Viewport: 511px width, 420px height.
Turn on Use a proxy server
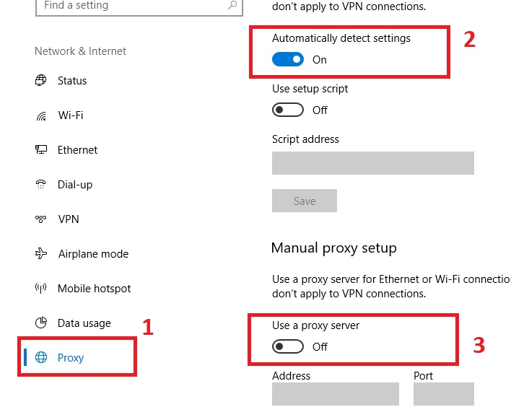click(x=288, y=347)
